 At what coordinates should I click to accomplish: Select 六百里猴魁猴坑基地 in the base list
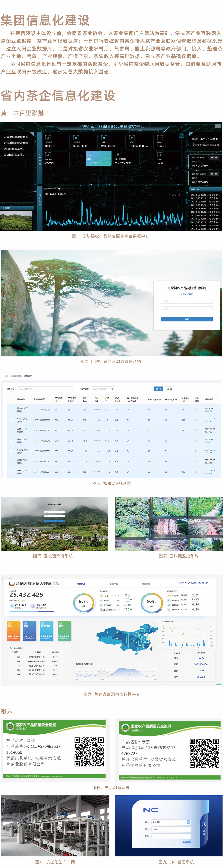coord(16,137)
